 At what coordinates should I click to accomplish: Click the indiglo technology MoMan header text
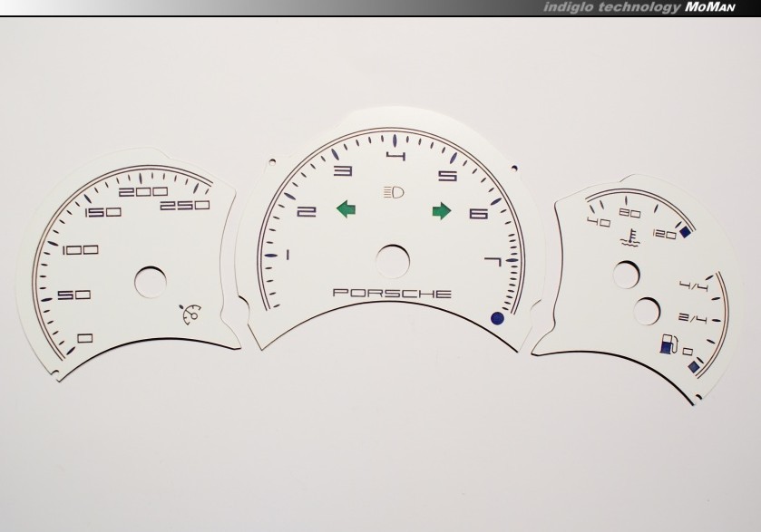point(648,7)
